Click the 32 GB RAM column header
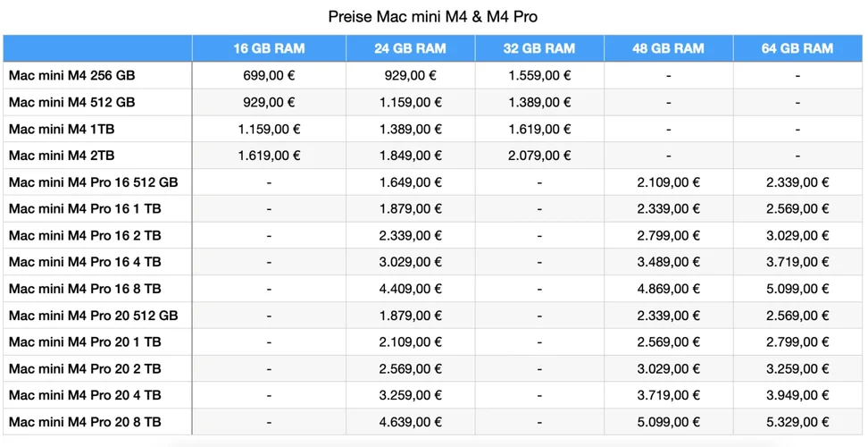868x447 pixels. [539, 48]
